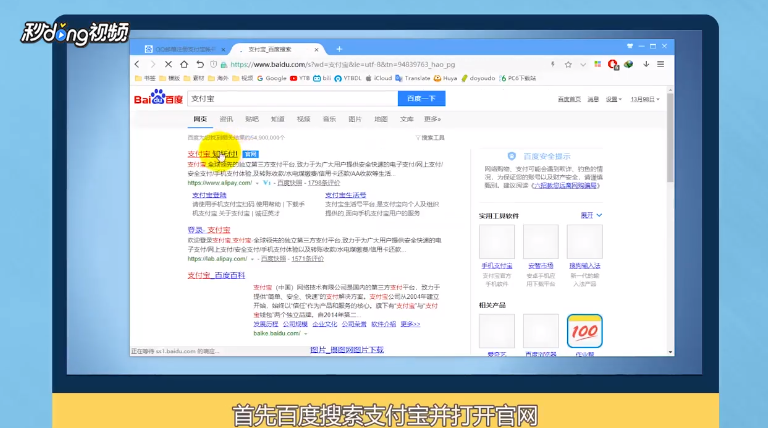The image size is (768, 428).
Task: Expand the 更多» search categories
Action: tap(432, 119)
